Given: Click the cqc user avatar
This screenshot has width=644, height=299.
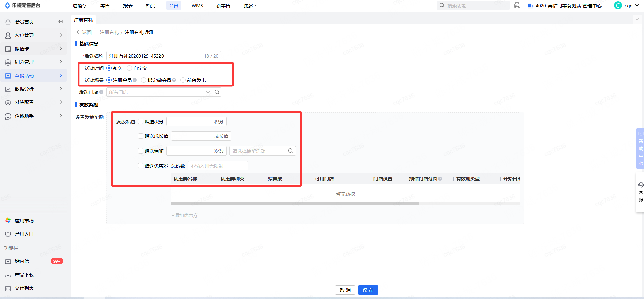Looking at the screenshot, I should click(x=618, y=5).
